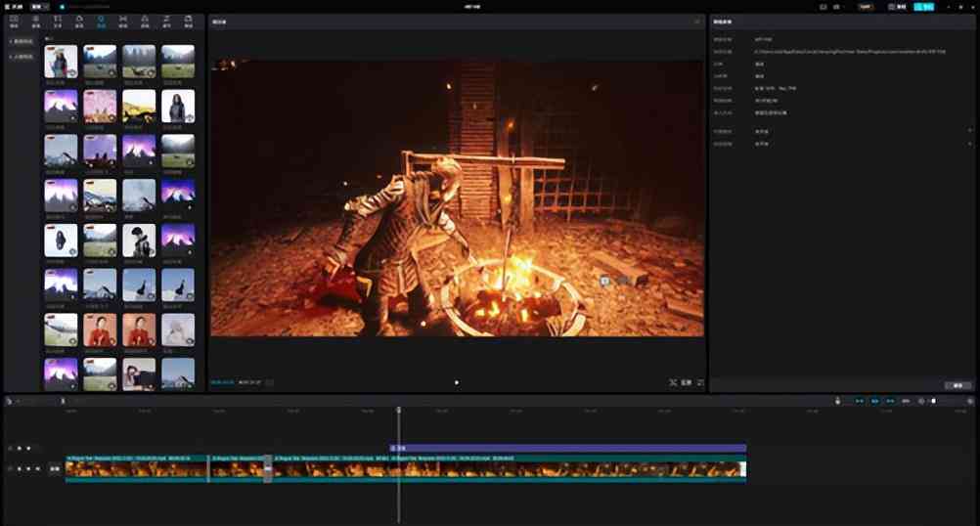The width and height of the screenshot is (980, 526).
Task: Lock the purple effect track
Action: tap(20, 449)
